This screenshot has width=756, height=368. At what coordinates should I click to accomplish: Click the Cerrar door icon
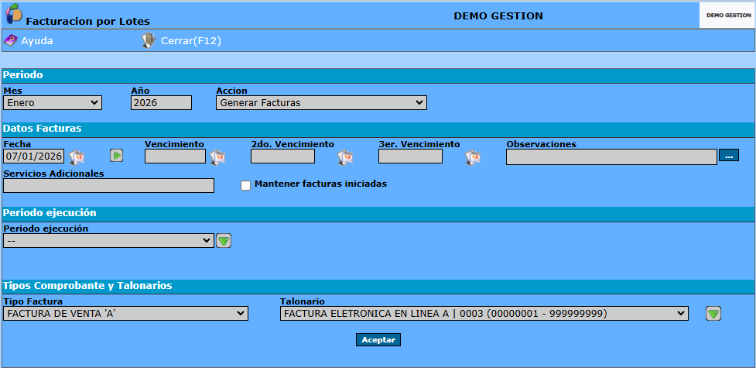tap(149, 41)
